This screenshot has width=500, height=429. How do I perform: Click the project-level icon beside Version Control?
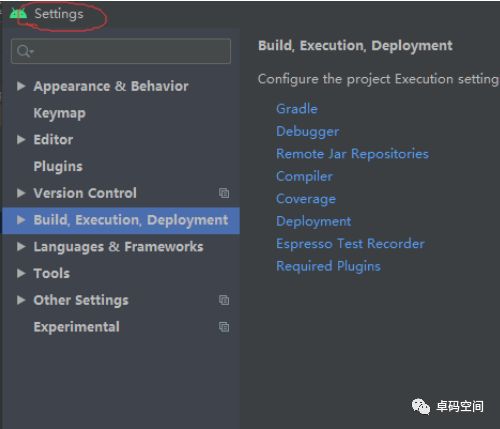(x=224, y=193)
